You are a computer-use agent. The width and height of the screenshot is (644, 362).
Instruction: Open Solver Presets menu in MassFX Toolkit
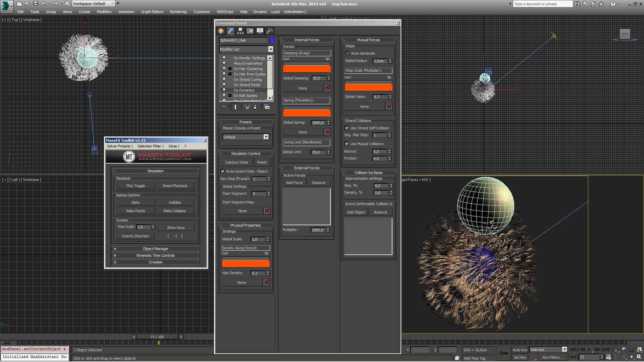point(119,146)
